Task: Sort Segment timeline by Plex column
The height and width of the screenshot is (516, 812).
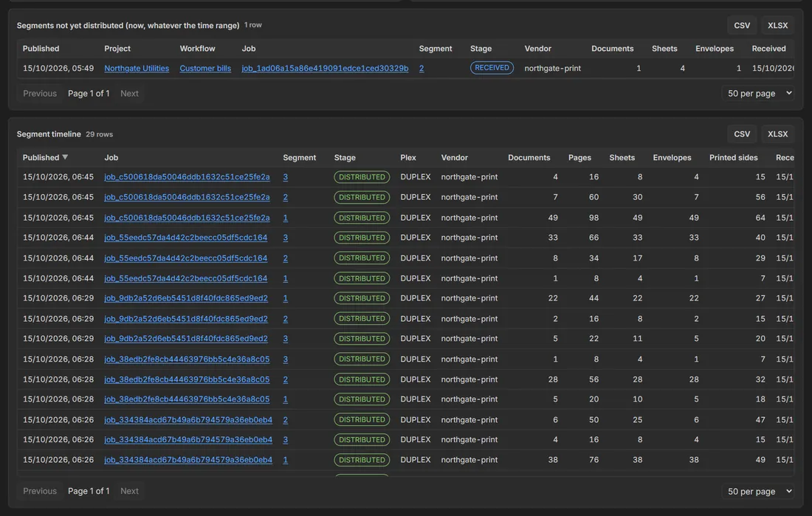Action: click(x=408, y=157)
